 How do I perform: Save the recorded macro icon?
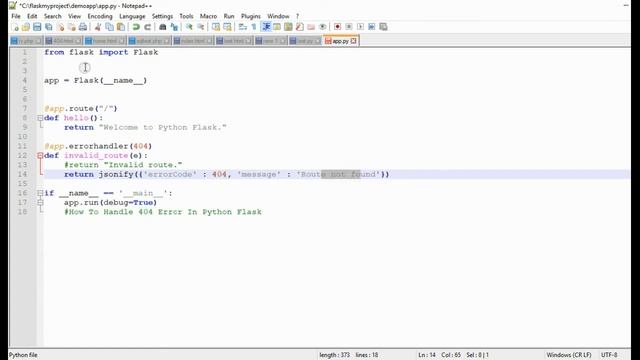pyautogui.click(x=383, y=27)
